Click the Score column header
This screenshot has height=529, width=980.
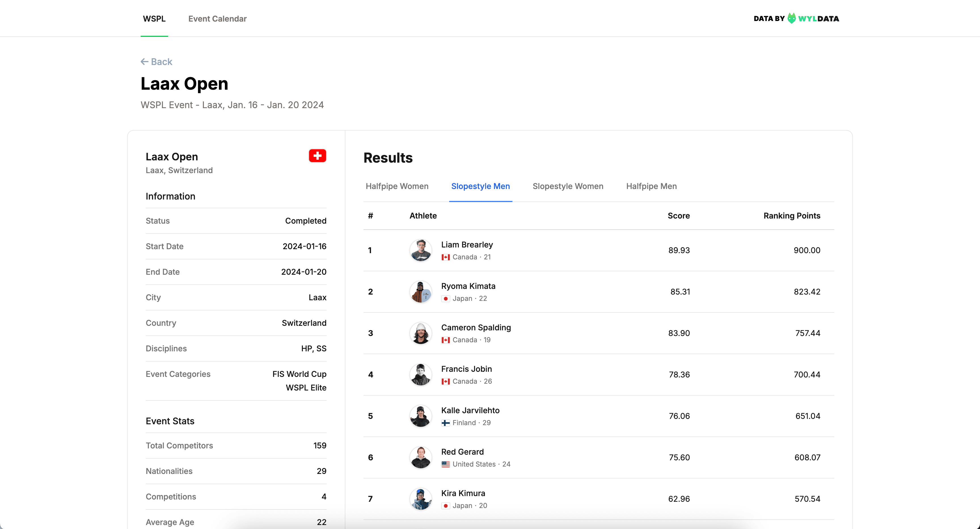pyautogui.click(x=678, y=216)
